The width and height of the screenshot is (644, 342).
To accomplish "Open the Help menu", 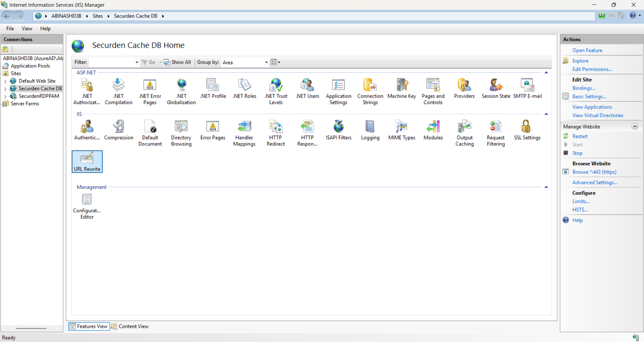I will click(45, 29).
